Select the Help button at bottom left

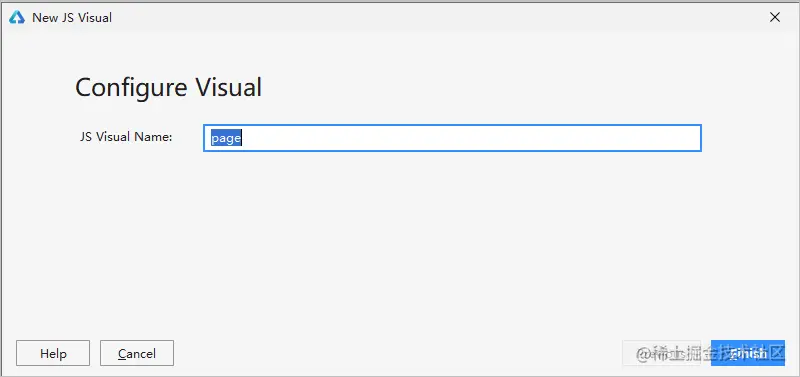click(x=53, y=353)
